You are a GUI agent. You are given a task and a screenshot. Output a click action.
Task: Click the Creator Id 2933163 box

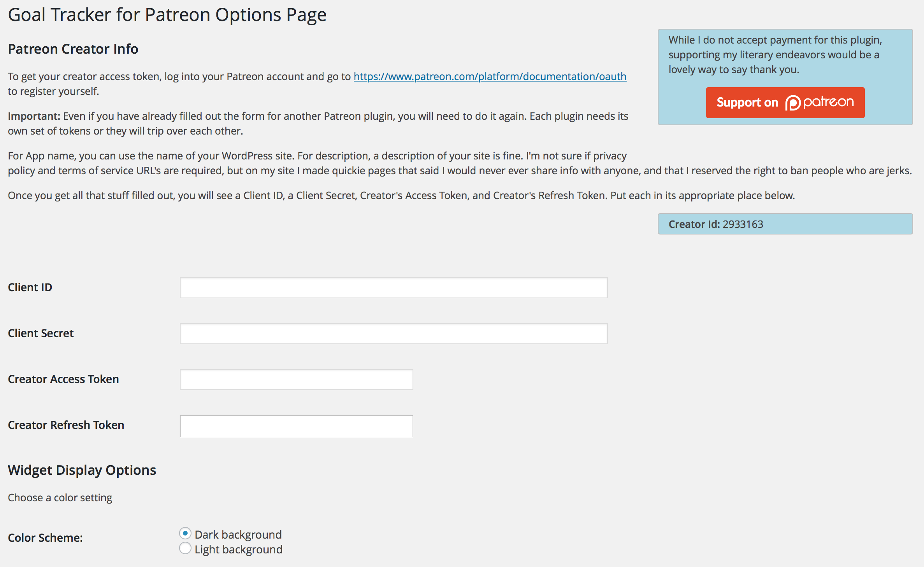[785, 224]
